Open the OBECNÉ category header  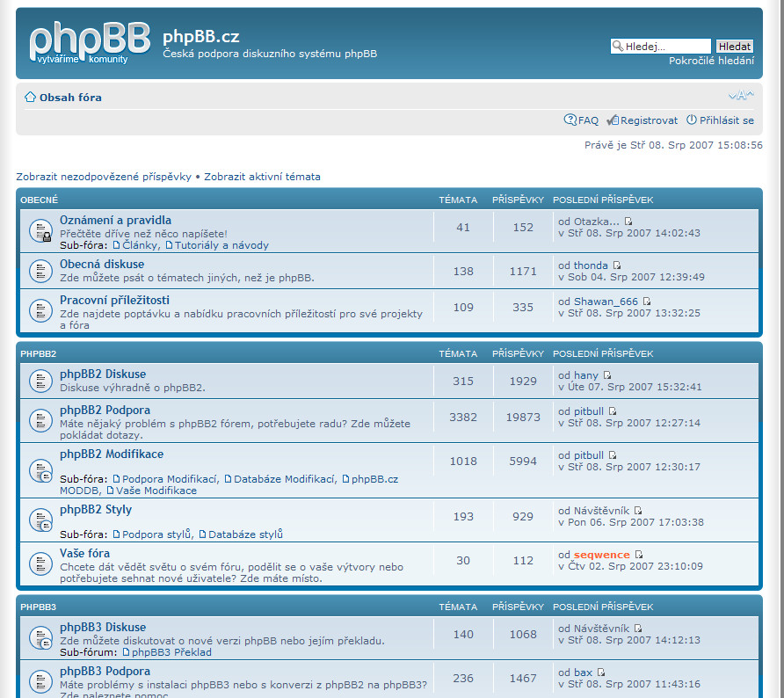(x=39, y=200)
